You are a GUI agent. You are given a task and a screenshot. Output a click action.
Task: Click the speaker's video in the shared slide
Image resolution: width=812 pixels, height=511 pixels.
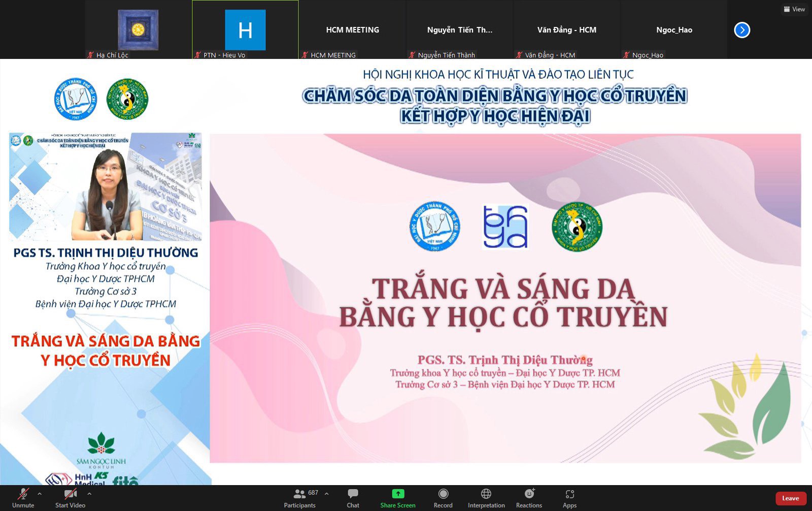[106, 187]
